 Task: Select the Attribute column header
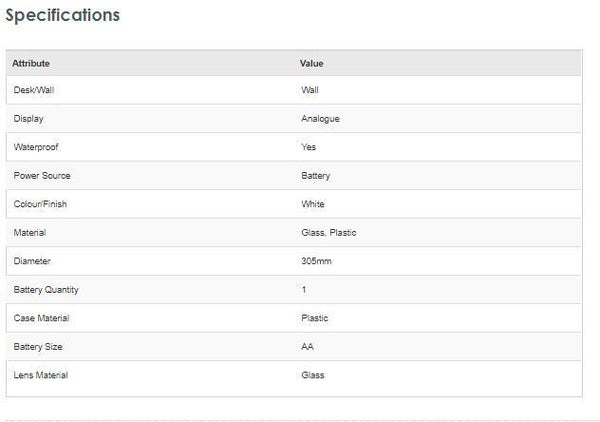[x=31, y=63]
